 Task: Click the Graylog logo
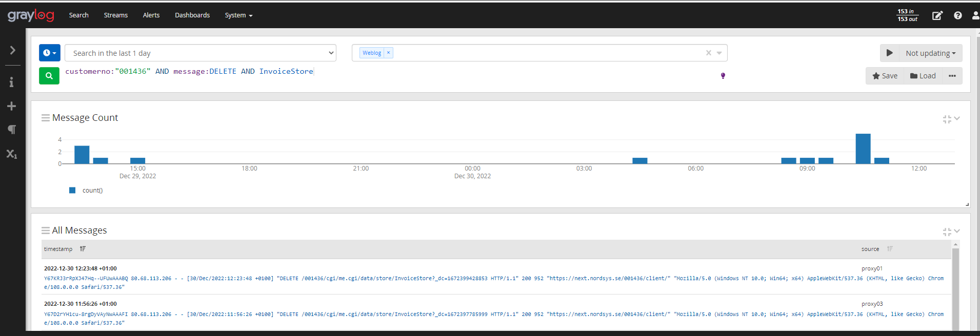tap(31, 15)
